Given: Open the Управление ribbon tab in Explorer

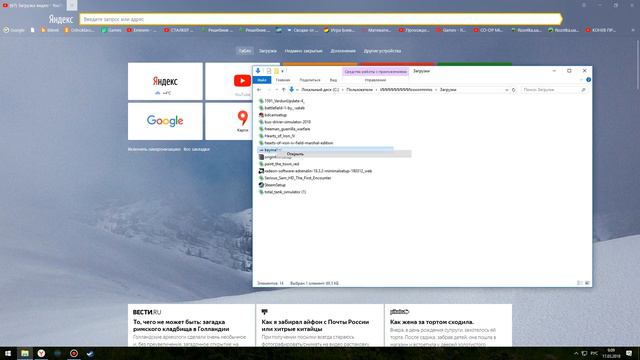Looking at the screenshot, I should [x=375, y=80].
